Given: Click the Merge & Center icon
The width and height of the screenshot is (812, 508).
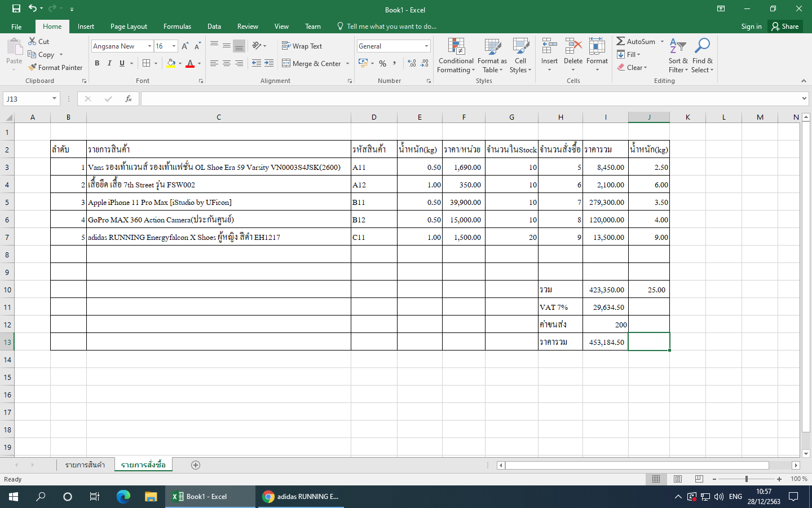Looking at the screenshot, I should [x=286, y=63].
